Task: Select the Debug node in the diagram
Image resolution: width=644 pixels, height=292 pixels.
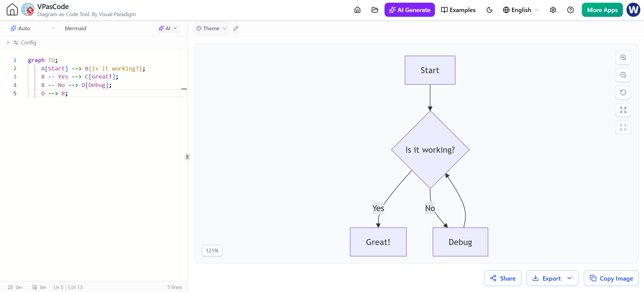Action: [460, 242]
